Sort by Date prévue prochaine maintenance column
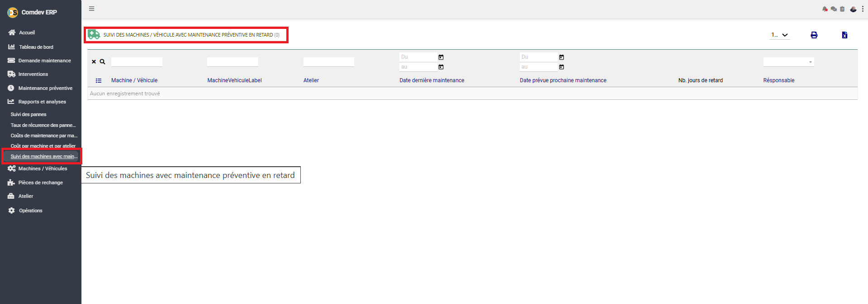Viewport: 868px width, 304px height. tap(563, 80)
